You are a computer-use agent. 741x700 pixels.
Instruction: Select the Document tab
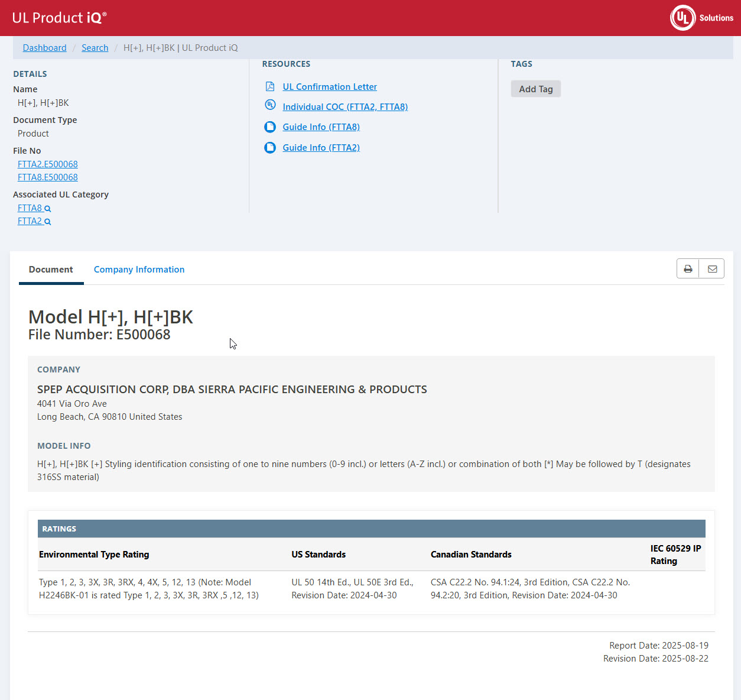point(51,270)
